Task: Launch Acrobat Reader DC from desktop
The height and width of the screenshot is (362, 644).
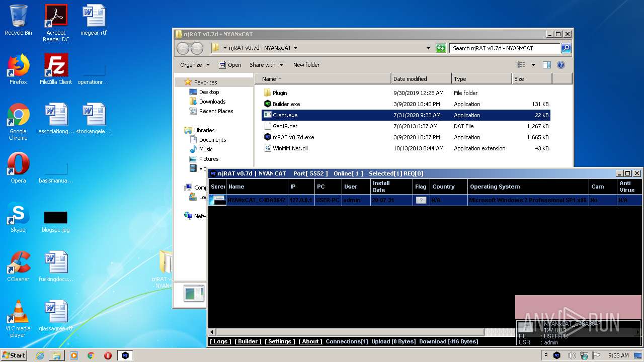Action: [56, 24]
